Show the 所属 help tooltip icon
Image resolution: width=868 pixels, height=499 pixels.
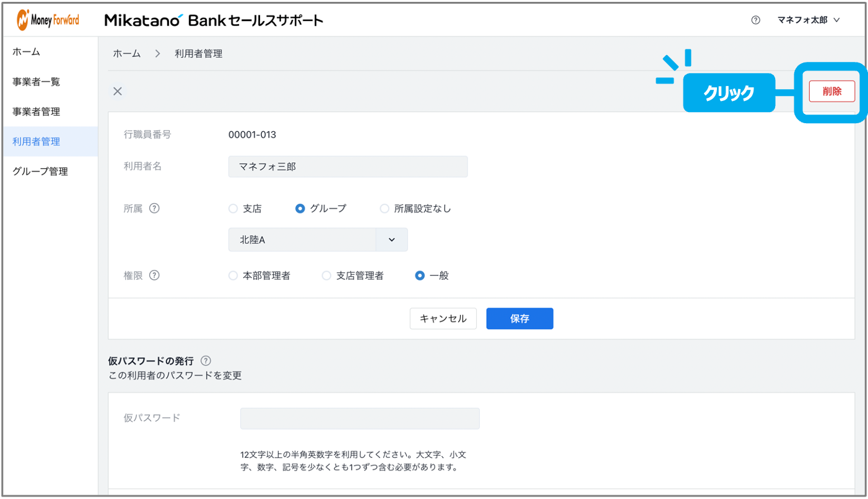(155, 209)
